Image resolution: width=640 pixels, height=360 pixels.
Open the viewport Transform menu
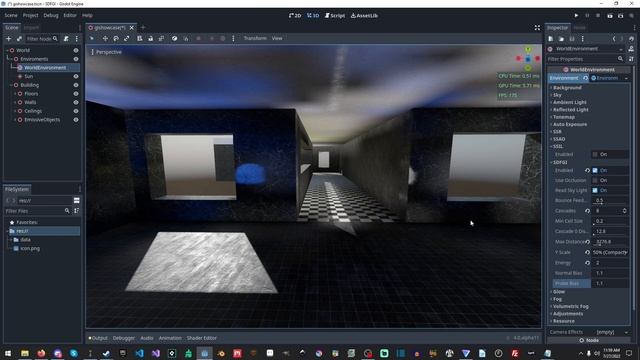255,38
